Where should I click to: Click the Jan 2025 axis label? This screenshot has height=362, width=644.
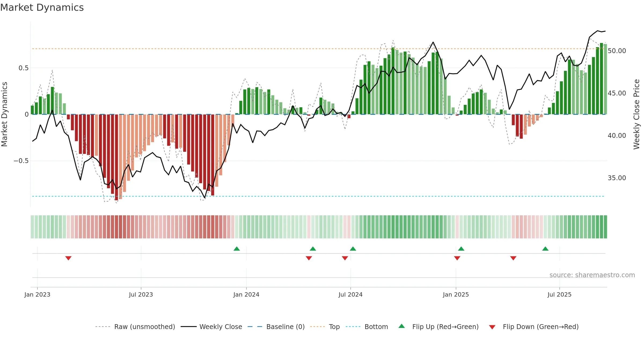[456, 294]
